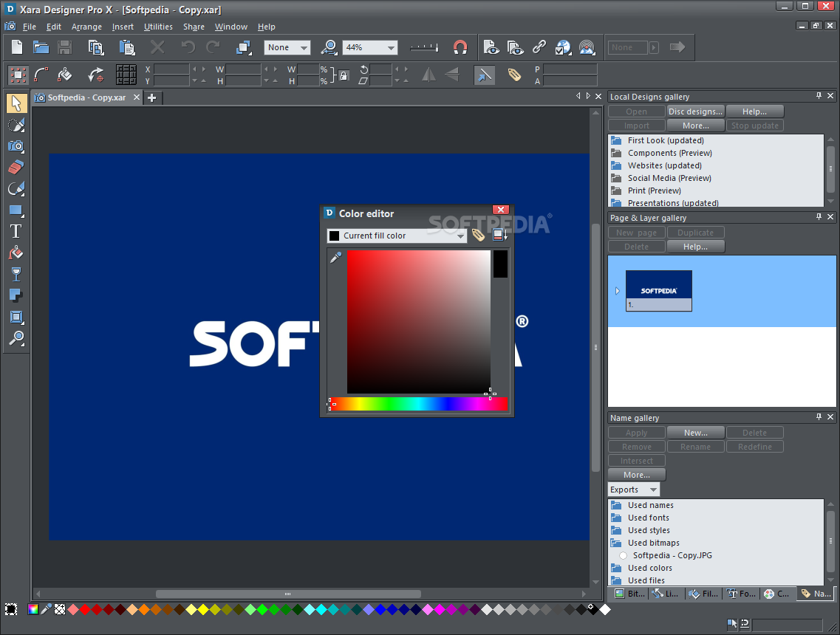Switch to the Softpedia - Copy.xar document tab
The image size is (840, 635).
[x=86, y=97]
